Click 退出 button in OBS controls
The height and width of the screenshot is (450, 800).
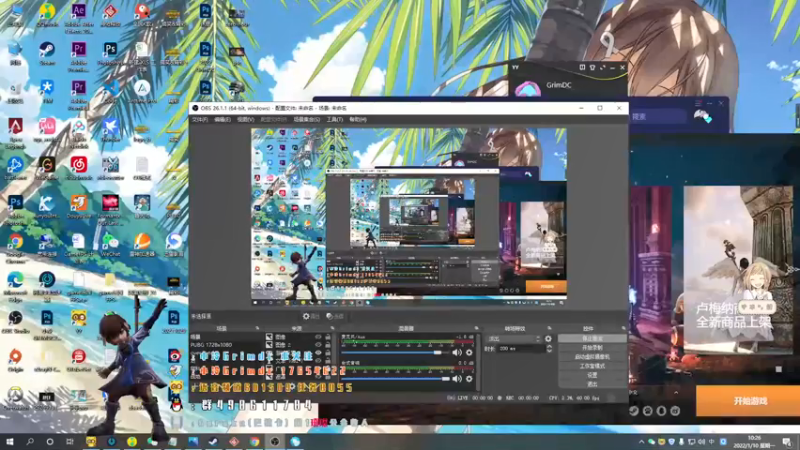click(592, 384)
